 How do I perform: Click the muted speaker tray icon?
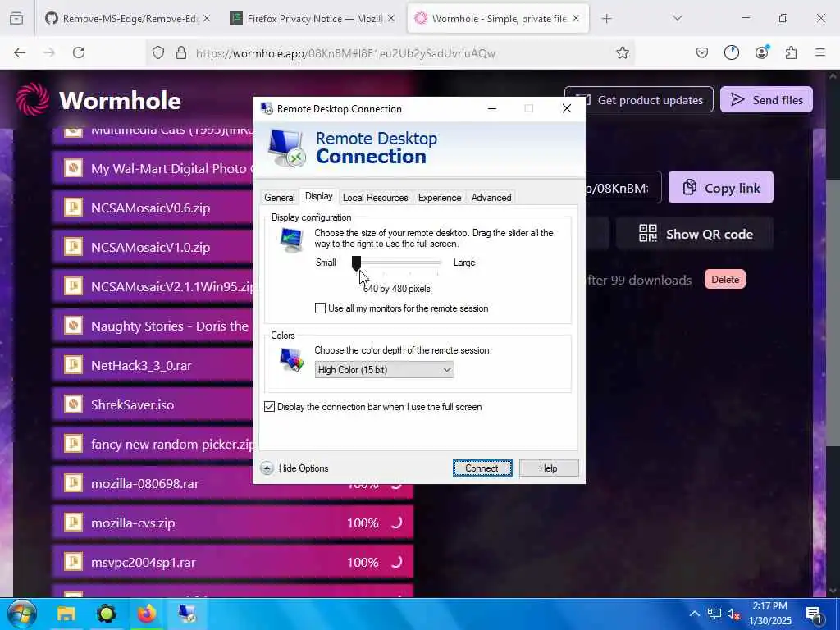[733, 614]
